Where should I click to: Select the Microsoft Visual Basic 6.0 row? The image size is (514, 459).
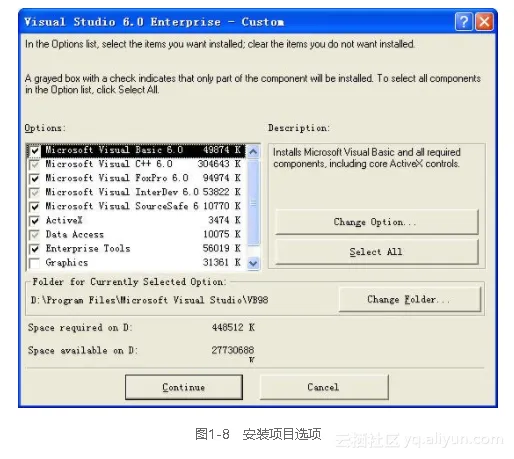click(x=137, y=150)
